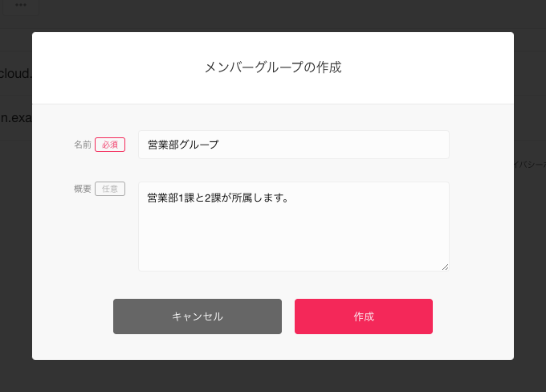
Task: Click the 名前 field label
Action: click(x=83, y=145)
